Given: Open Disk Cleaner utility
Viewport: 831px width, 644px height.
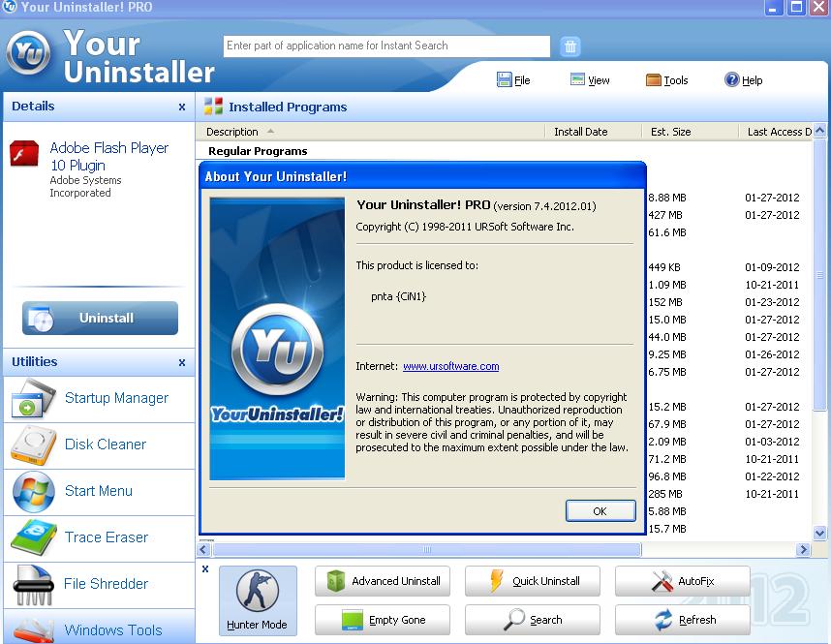Looking at the screenshot, I should pos(99,445).
